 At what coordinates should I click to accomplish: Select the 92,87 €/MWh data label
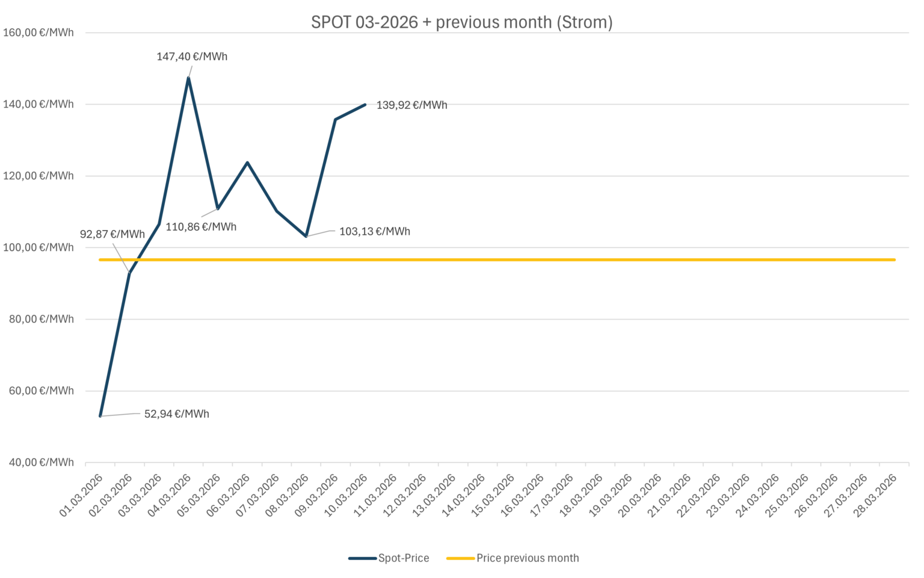coord(112,234)
